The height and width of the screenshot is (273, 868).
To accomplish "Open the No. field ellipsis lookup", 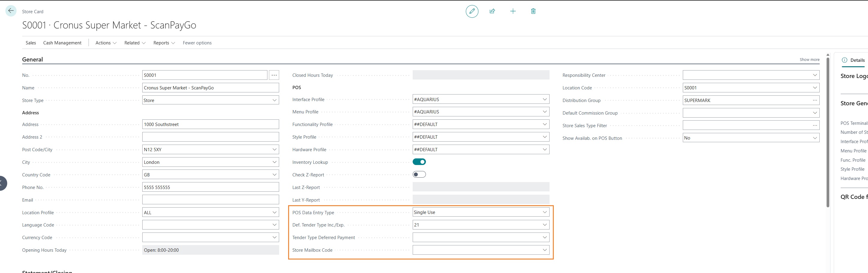I will (x=274, y=75).
